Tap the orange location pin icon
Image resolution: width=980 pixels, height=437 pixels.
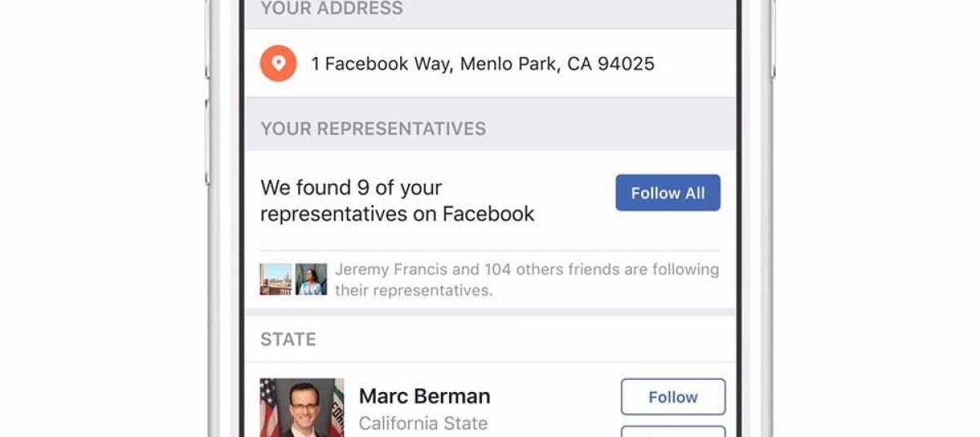tap(278, 64)
